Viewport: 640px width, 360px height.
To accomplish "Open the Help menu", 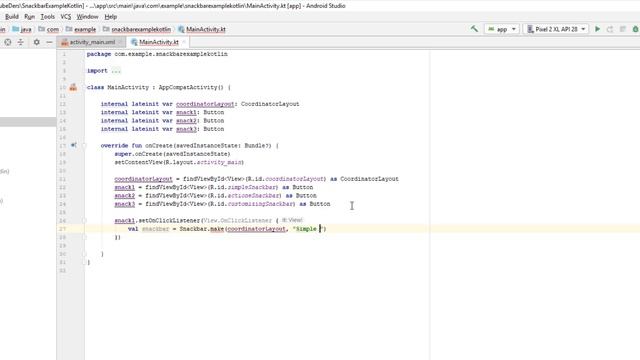I will click(111, 17).
